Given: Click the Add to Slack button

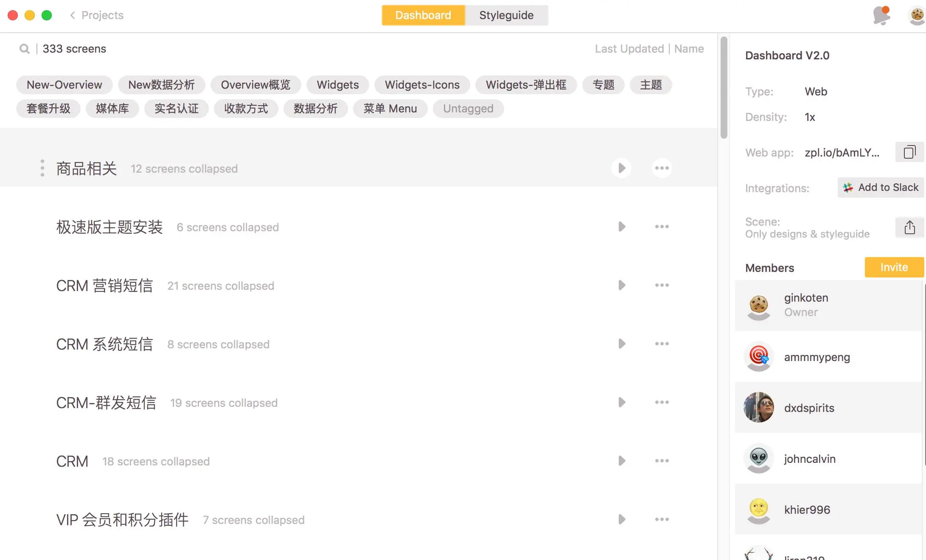Looking at the screenshot, I should click(881, 188).
